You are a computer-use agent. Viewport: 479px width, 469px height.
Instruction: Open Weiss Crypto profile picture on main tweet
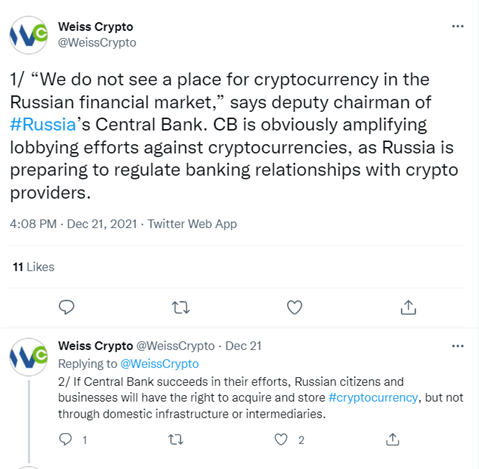tap(29, 35)
